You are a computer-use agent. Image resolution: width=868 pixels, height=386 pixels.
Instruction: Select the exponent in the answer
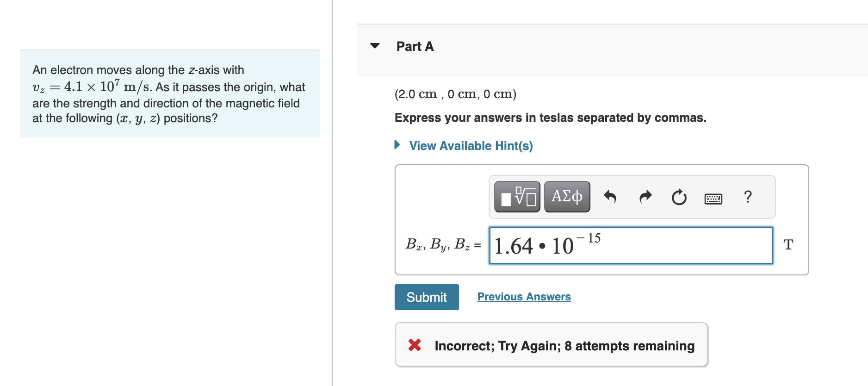pyautogui.click(x=589, y=239)
